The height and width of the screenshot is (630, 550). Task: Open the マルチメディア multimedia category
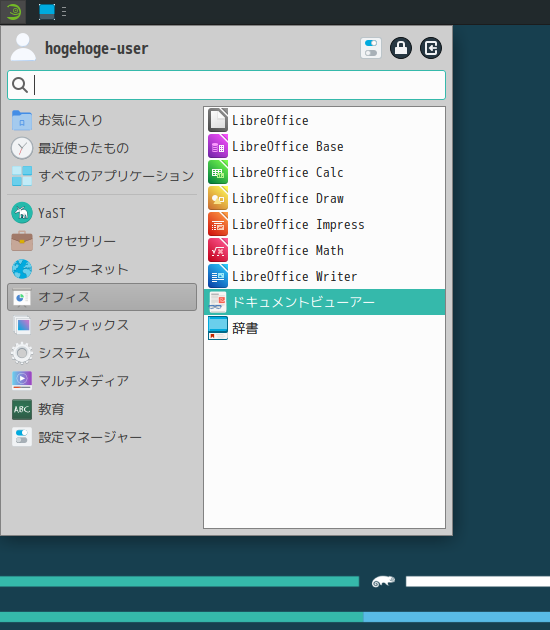pyautogui.click(x=102, y=381)
